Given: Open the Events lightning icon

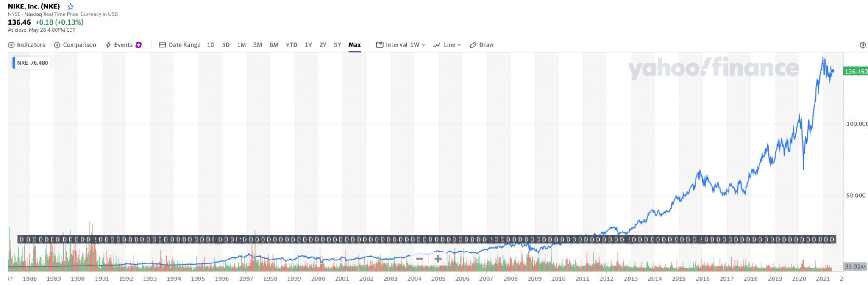Looking at the screenshot, I should [x=108, y=45].
